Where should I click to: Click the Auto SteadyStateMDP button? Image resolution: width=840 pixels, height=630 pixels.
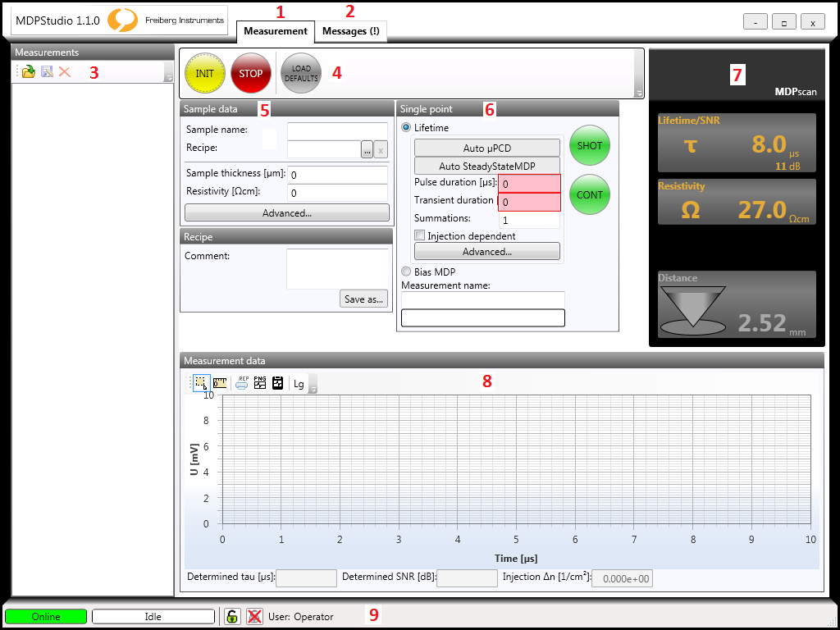pyautogui.click(x=487, y=166)
